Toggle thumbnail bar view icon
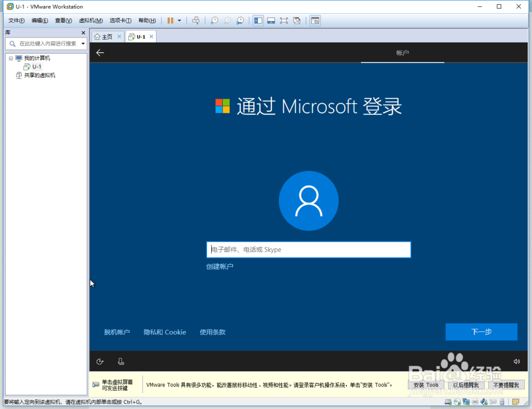This screenshot has height=409, width=532. (271, 21)
